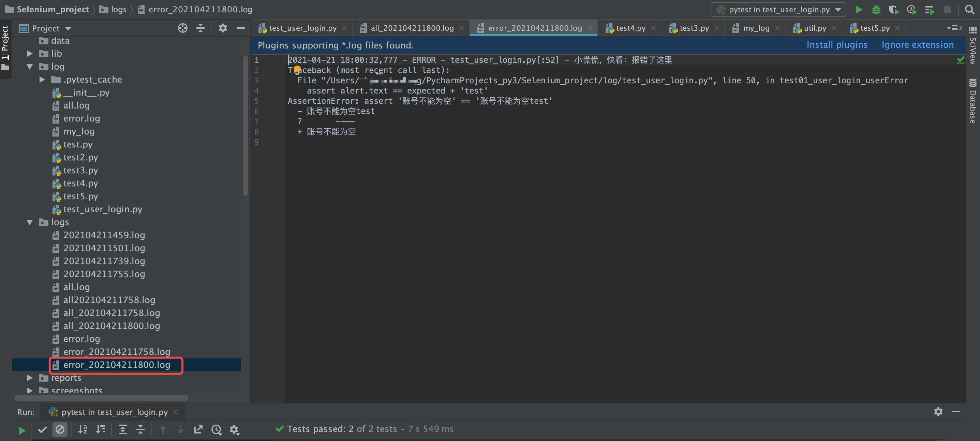Toggle sort alphabetically button in Run panel
The image size is (980, 441).
pos(83,430)
